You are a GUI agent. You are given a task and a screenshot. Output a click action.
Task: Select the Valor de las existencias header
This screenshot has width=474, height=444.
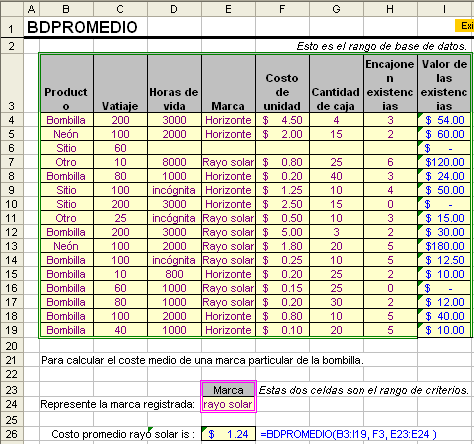pyautogui.click(x=444, y=83)
